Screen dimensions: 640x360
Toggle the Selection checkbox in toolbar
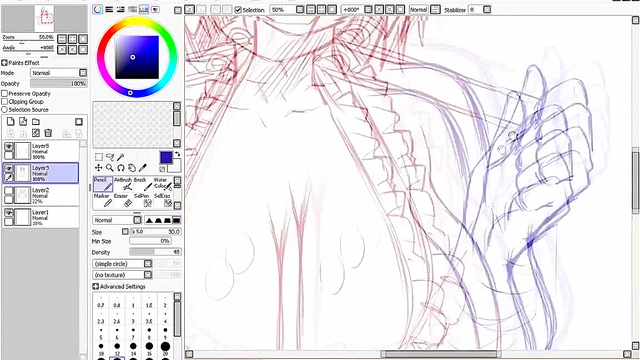point(238,10)
